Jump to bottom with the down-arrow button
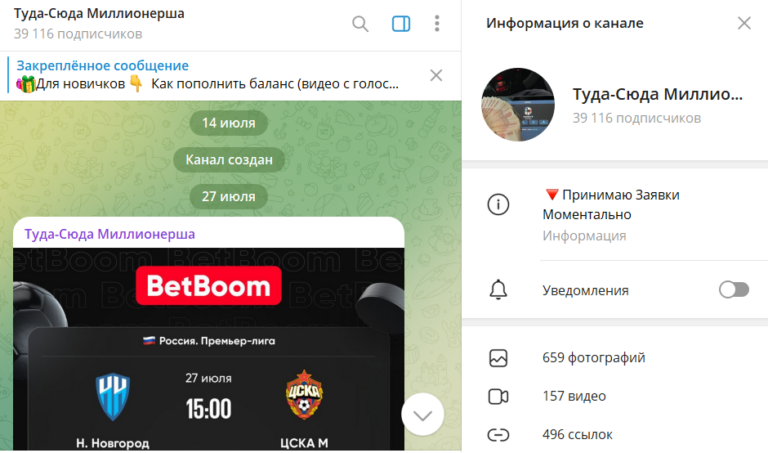 [x=422, y=415]
